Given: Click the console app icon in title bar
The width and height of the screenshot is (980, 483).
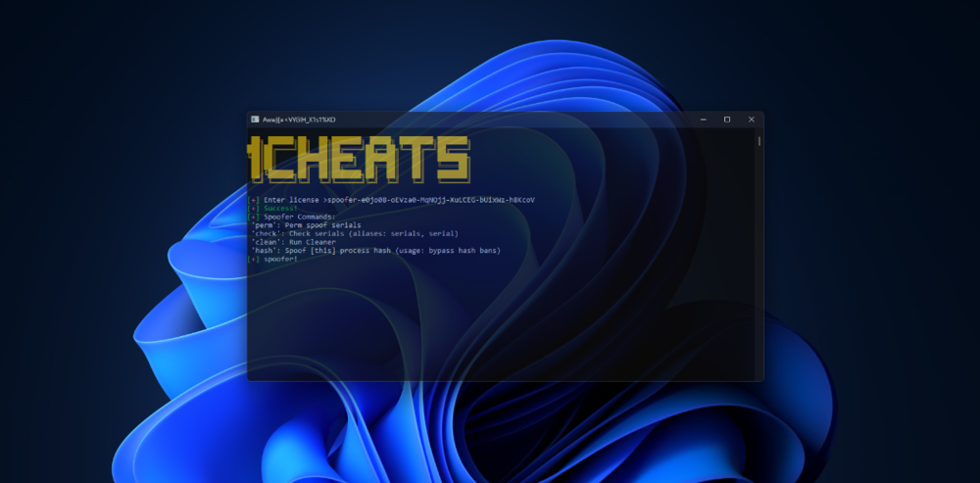Looking at the screenshot, I should pos(254,120).
